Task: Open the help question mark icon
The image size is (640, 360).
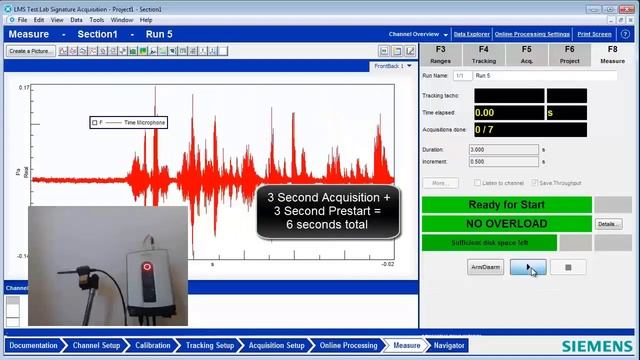Action: coord(625,34)
